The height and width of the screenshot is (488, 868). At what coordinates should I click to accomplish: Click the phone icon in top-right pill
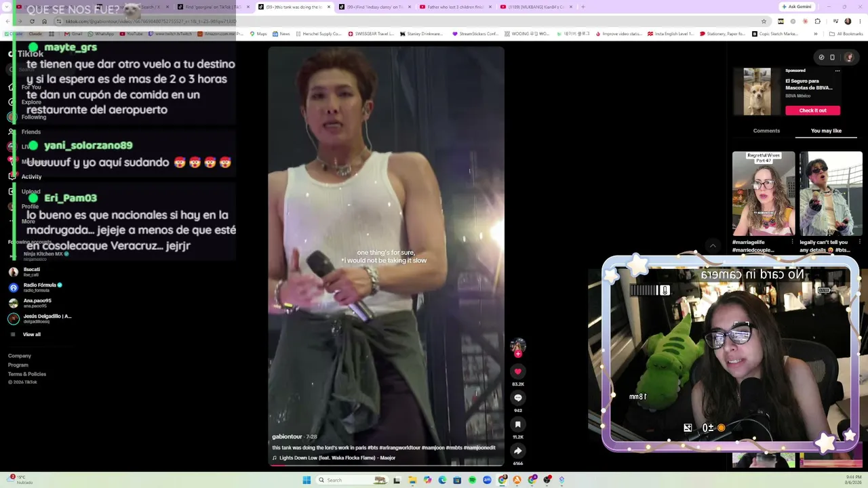coord(832,57)
